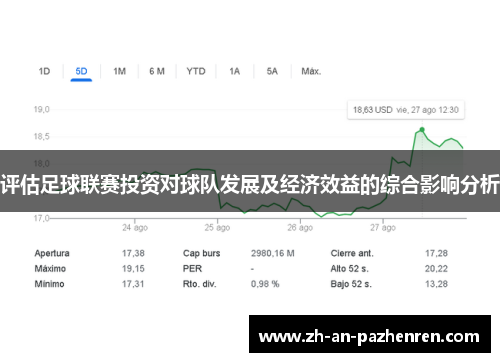Click the green data point on chart peak
The height and width of the screenshot is (362, 500).
point(422,129)
